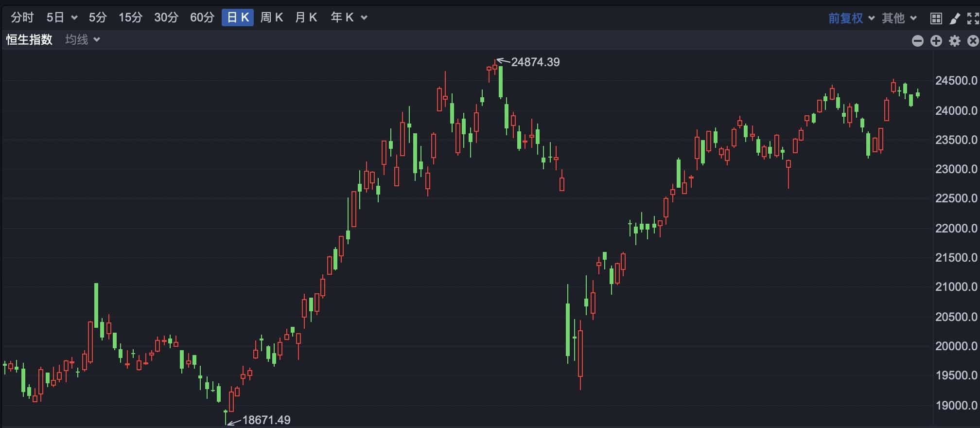Enter fullscreen chart view

[973, 18]
